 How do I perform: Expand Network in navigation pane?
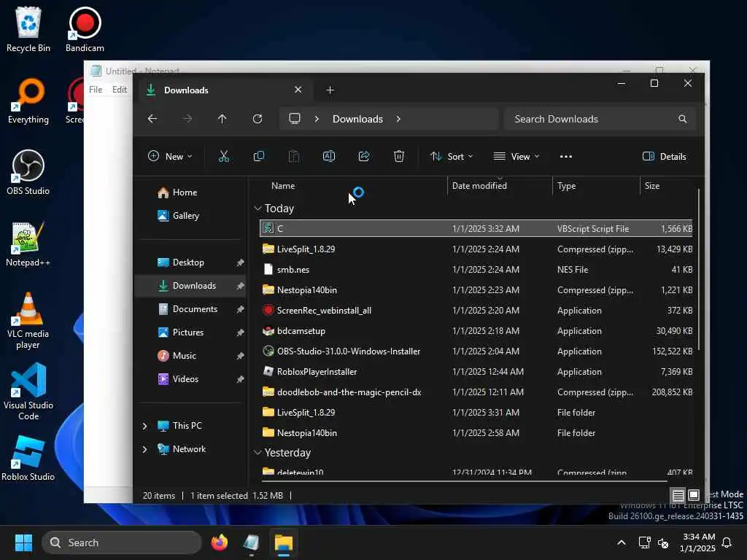[x=145, y=449]
